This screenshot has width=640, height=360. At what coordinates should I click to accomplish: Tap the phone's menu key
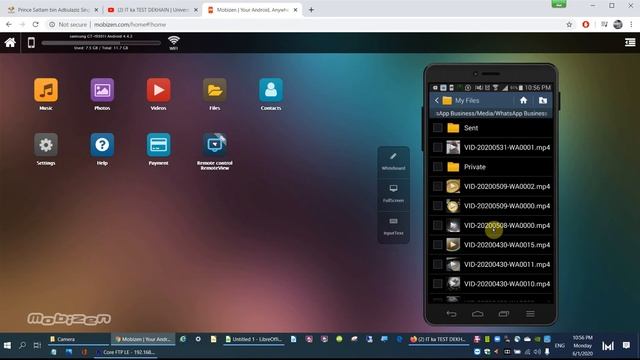point(530,313)
